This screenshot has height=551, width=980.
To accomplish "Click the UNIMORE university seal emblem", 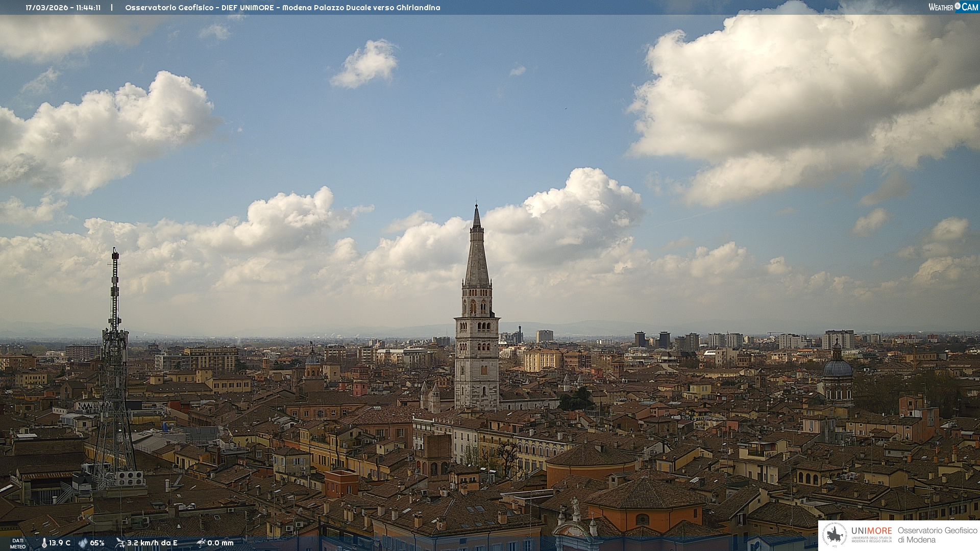I will tap(835, 535).
